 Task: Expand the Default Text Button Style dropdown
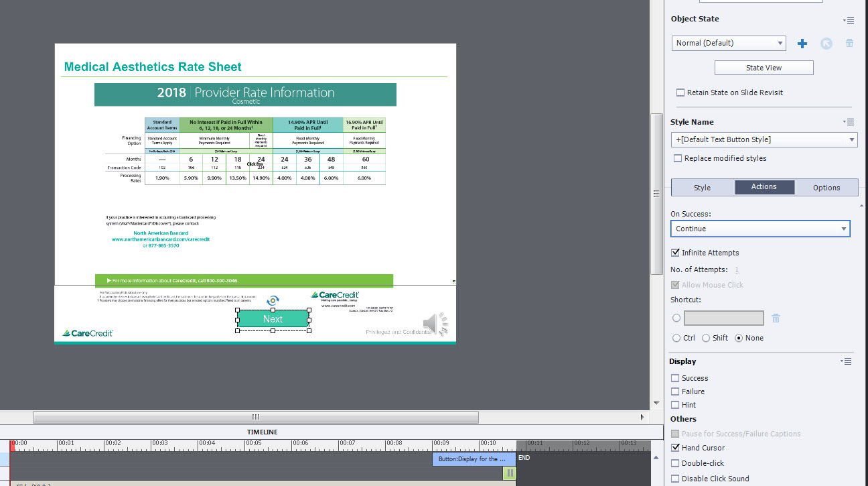pos(764,139)
